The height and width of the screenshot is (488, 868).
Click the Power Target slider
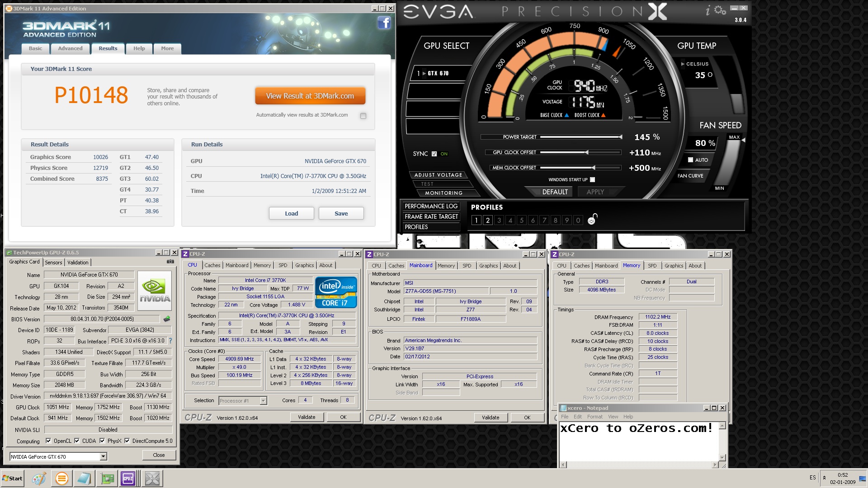[x=581, y=137]
